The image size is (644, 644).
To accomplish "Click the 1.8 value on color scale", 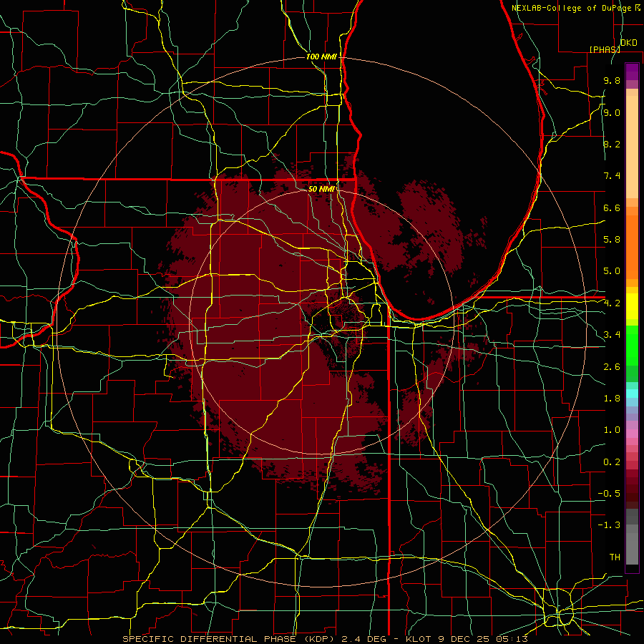I will [612, 399].
